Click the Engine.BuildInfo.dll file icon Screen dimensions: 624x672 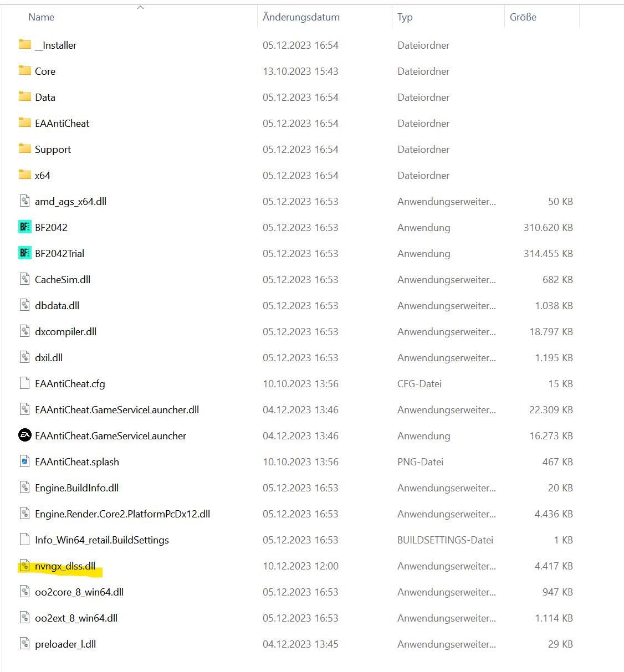24,487
